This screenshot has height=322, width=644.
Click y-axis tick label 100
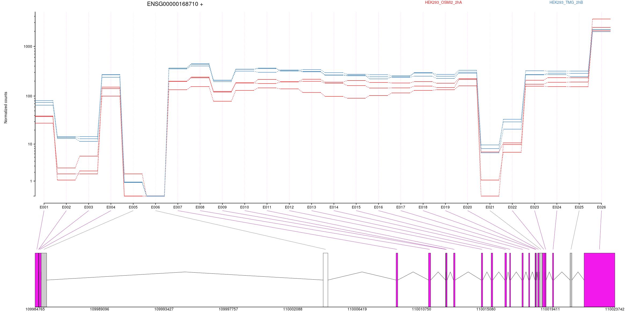tap(29, 96)
